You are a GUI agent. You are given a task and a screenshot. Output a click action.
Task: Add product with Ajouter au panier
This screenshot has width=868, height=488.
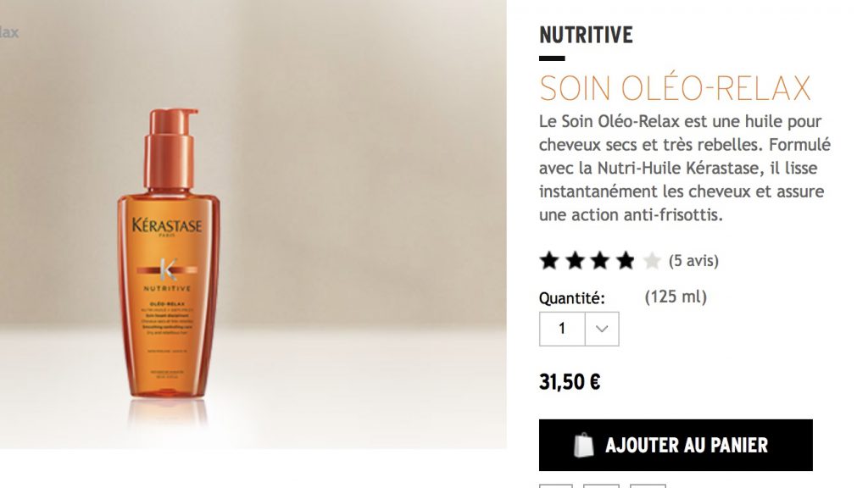pos(676,445)
